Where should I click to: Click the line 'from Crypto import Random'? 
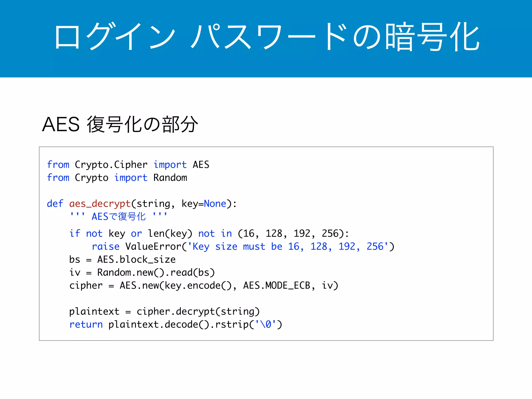click(x=117, y=178)
